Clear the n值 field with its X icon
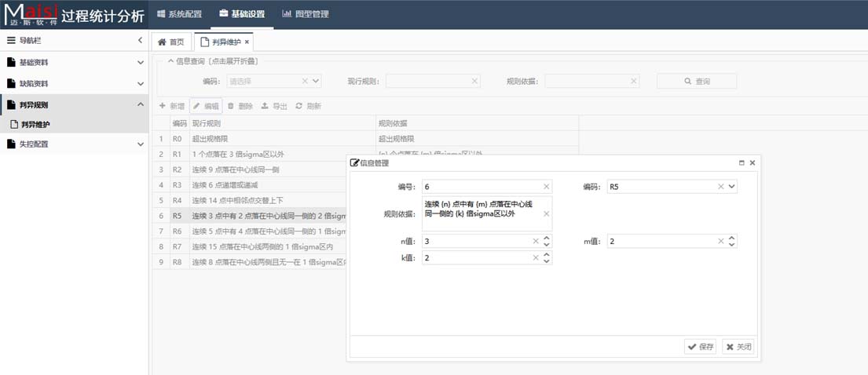Image resolution: width=868 pixels, height=375 pixels. 536,242
